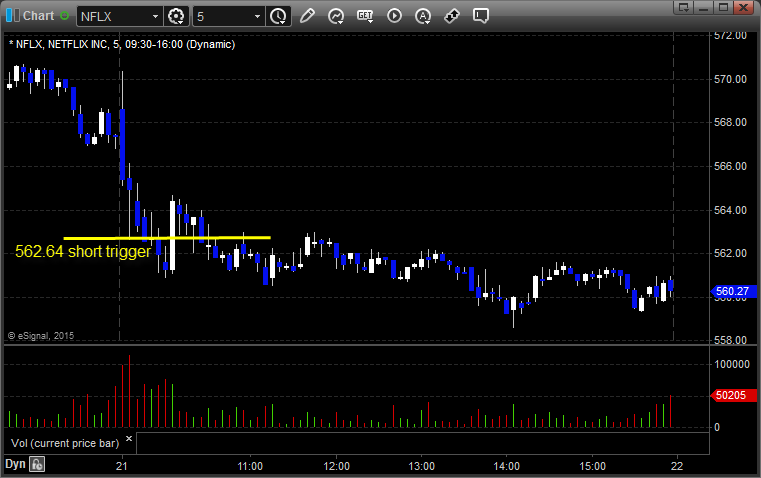Image resolution: width=761 pixels, height=478 pixels.
Task: Click the window options popup icon
Action: (683, 7)
